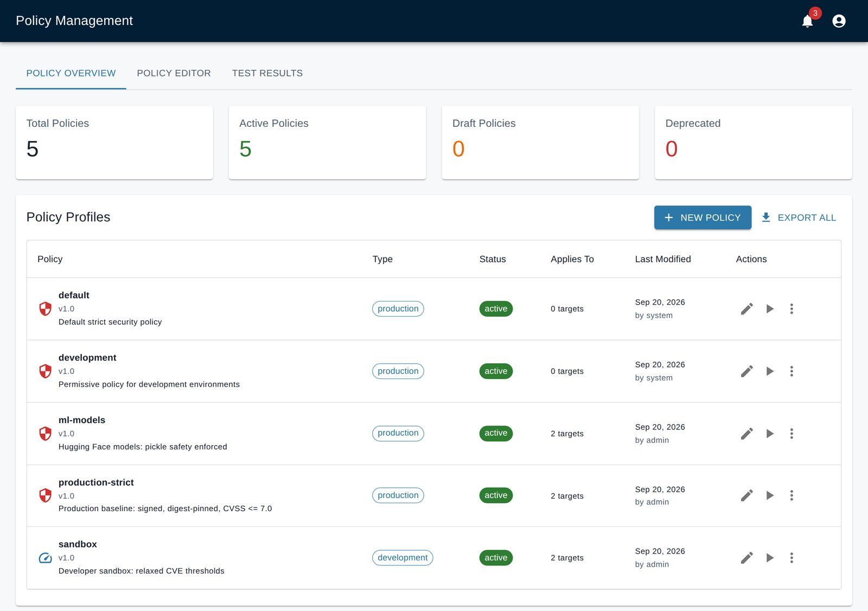This screenshot has width=868, height=611.
Task: Click '2 targets' in sandbox row
Action: pyautogui.click(x=567, y=558)
